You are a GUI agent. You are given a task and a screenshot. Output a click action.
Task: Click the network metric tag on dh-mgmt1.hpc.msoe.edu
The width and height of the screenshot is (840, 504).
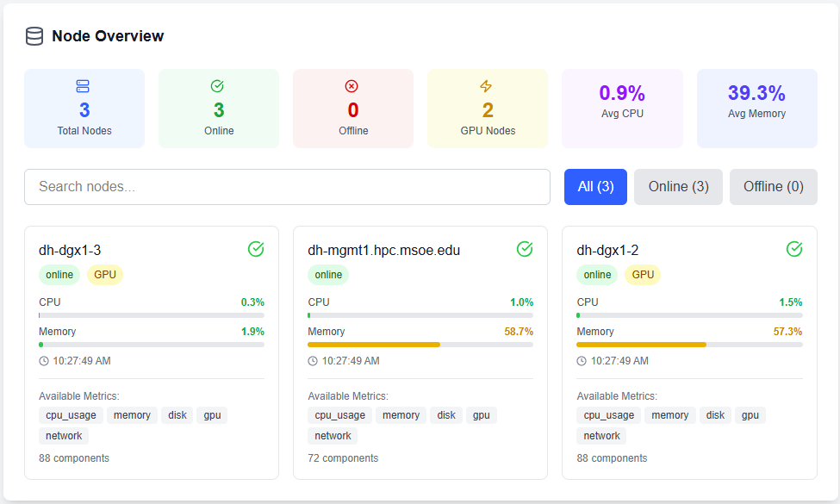coord(333,436)
